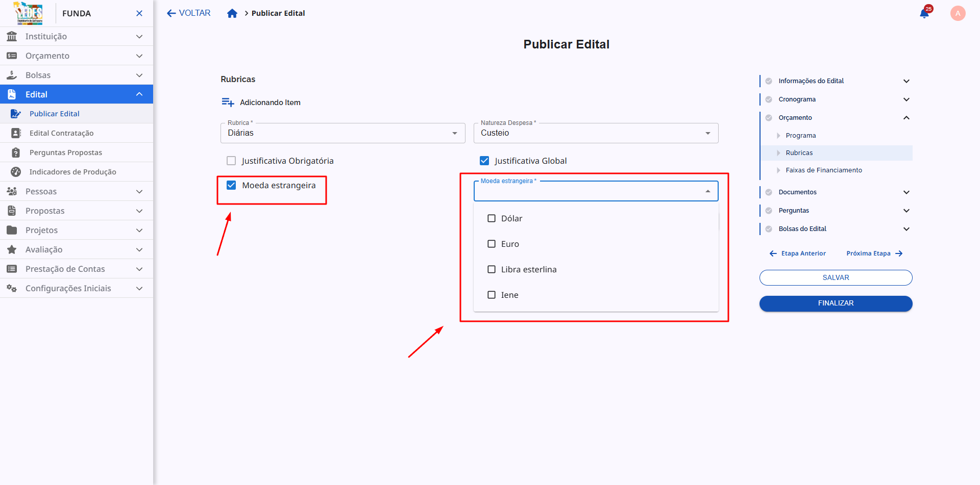
Task: Click the Indicadores de Produção icon
Action: pos(16,172)
